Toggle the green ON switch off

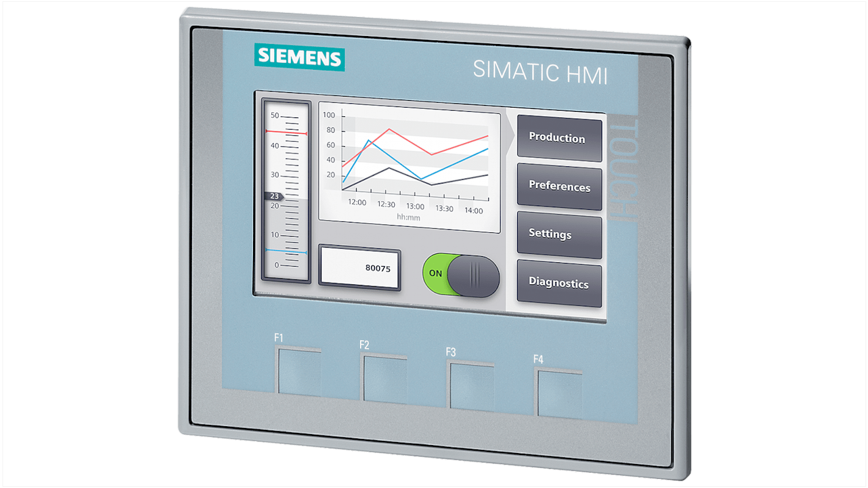(461, 275)
